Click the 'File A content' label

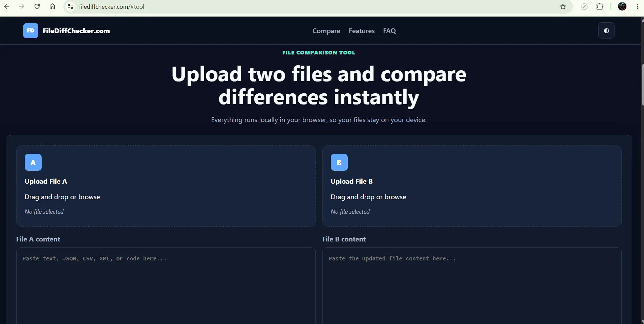pos(38,239)
